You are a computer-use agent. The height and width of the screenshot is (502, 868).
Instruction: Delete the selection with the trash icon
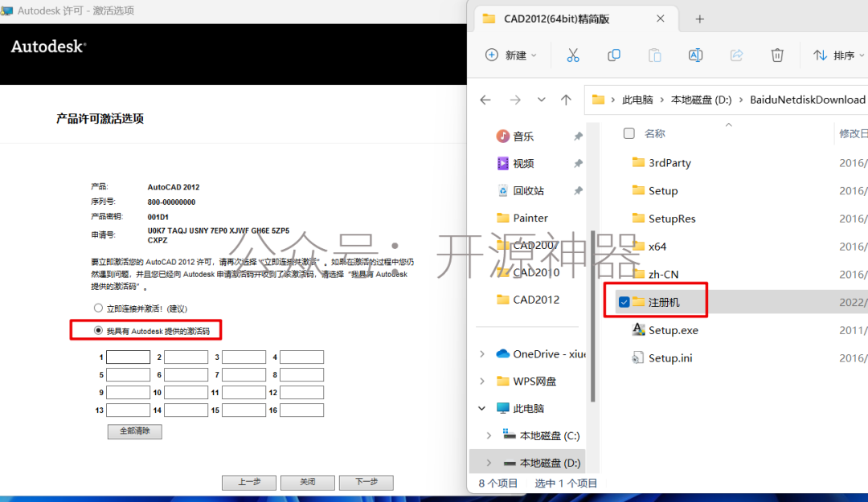point(777,55)
